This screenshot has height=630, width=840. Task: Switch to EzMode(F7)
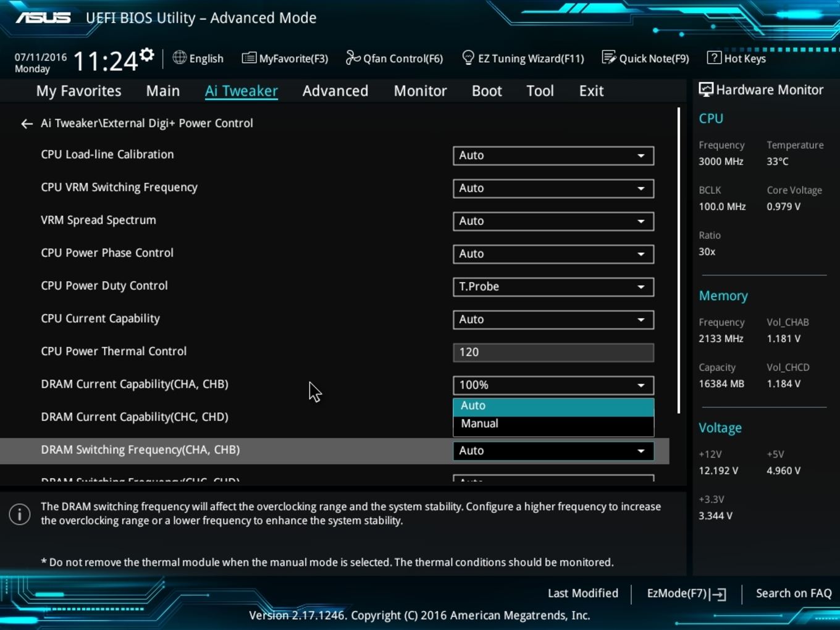coord(686,594)
